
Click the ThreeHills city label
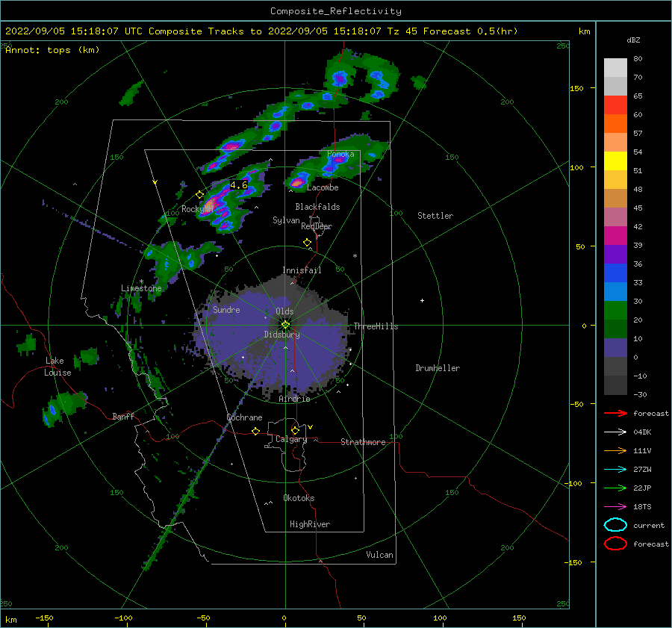376,326
